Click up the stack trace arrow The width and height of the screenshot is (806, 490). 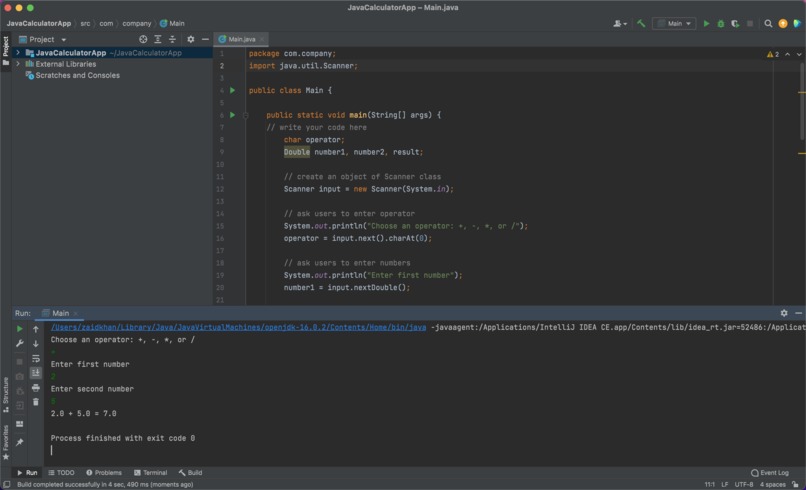tap(35, 329)
